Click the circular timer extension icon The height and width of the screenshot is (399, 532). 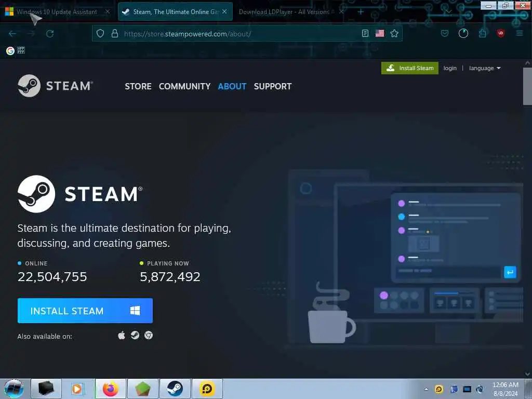[x=463, y=33]
